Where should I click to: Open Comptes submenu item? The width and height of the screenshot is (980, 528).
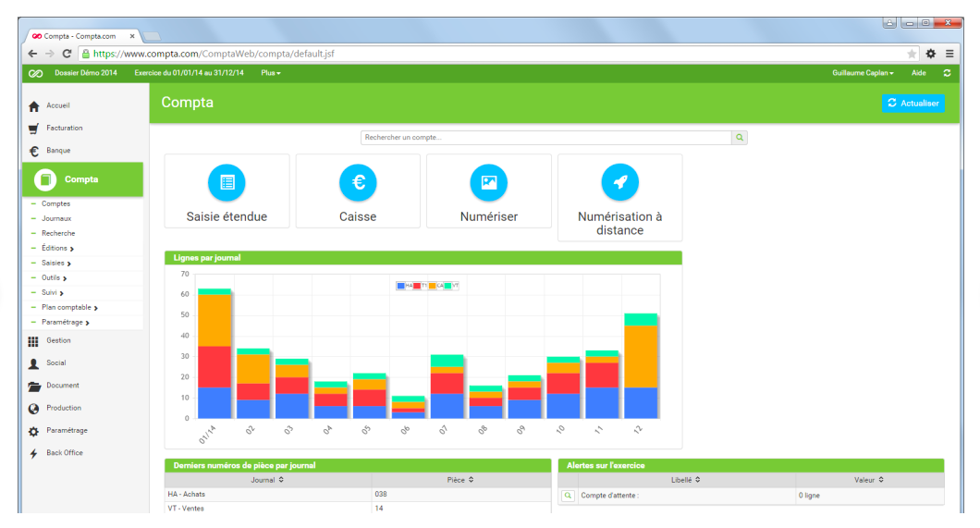[55, 203]
